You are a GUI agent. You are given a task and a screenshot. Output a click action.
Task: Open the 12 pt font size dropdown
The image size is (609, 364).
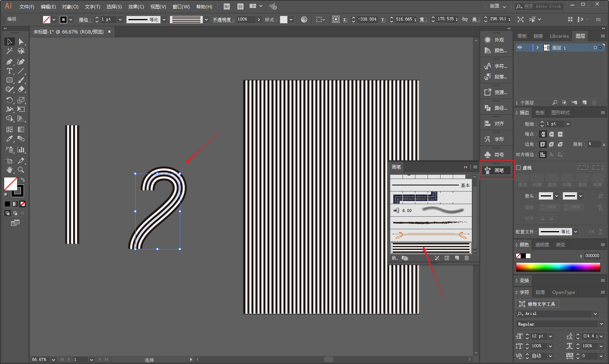[x=551, y=336]
